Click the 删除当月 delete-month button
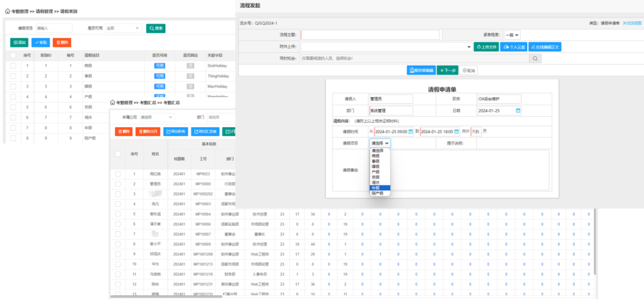 [148, 131]
